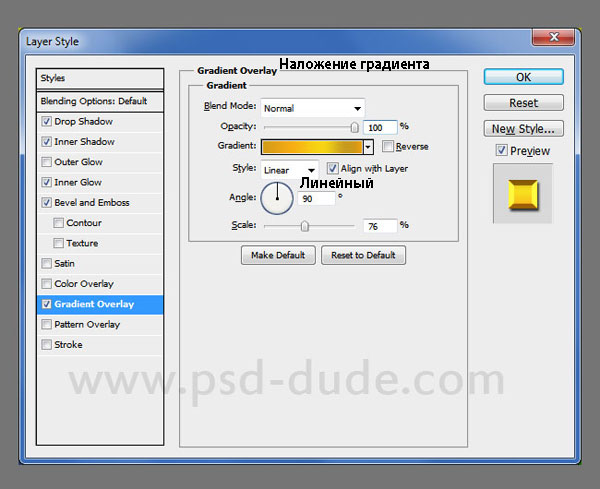Image resolution: width=600 pixels, height=489 pixels.
Task: Select the Bevel and Emboss label
Action: [x=92, y=203]
